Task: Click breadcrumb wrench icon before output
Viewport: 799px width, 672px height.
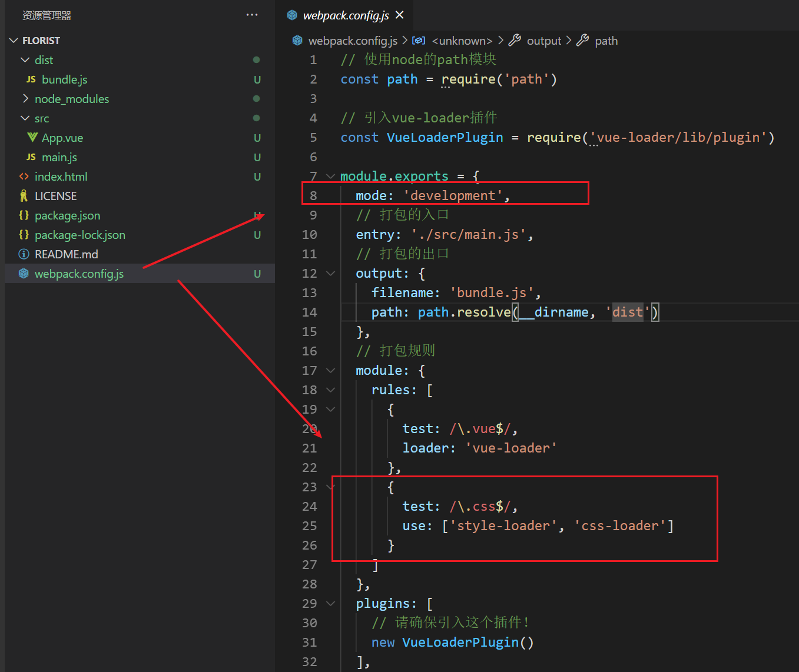Action: coord(515,40)
